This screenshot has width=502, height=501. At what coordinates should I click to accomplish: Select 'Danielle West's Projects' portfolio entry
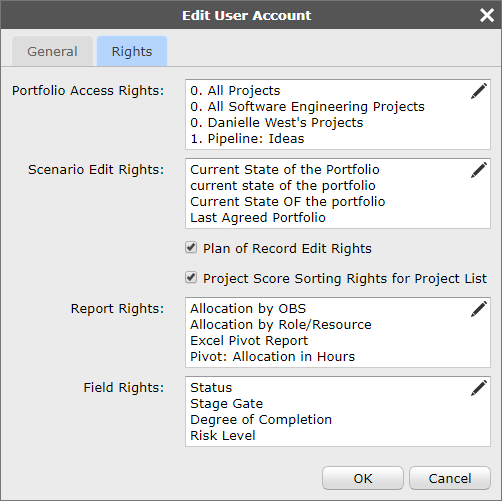(x=277, y=123)
